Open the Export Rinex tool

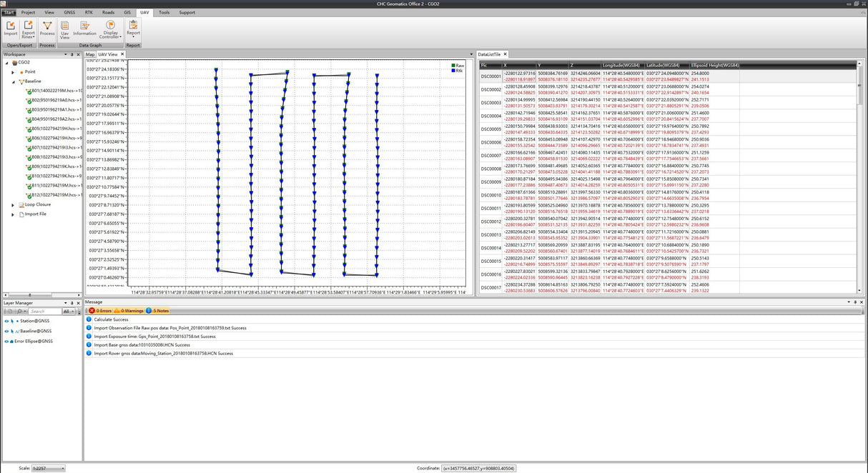tap(28, 29)
